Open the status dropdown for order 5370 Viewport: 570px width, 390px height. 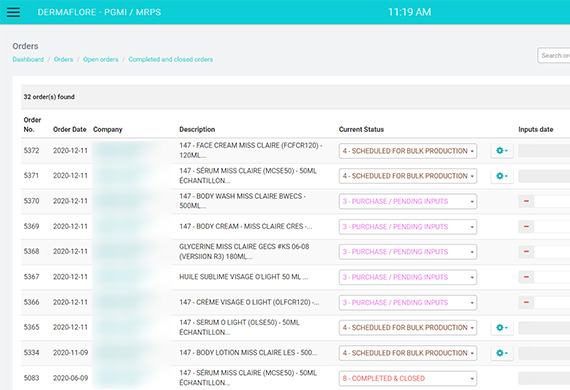click(x=408, y=201)
